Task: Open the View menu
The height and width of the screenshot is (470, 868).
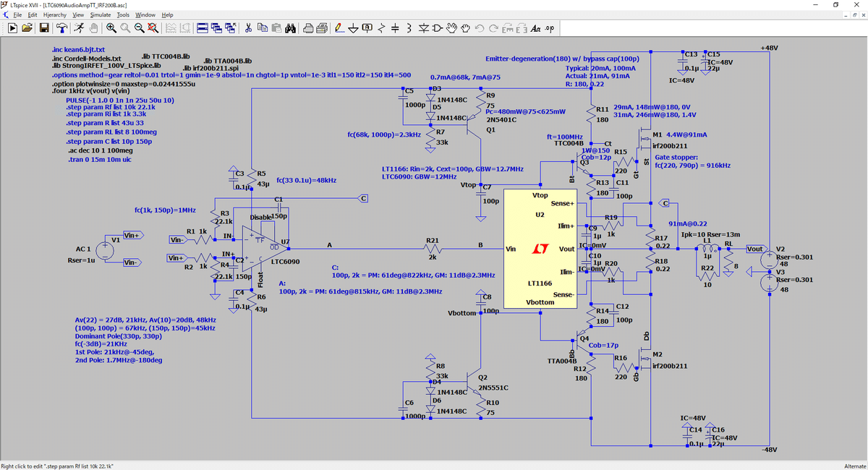Action: coord(78,14)
